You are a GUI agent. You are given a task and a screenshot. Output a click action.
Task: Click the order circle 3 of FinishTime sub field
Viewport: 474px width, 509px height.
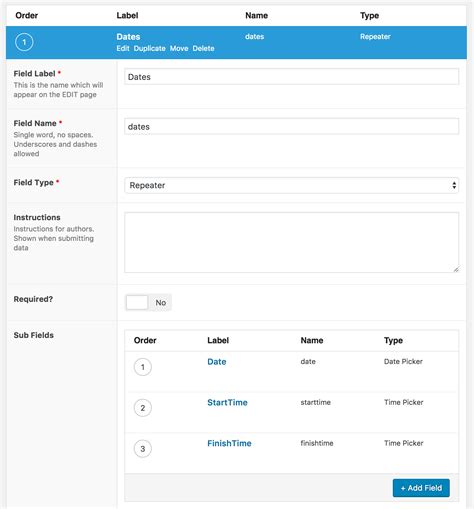click(143, 449)
